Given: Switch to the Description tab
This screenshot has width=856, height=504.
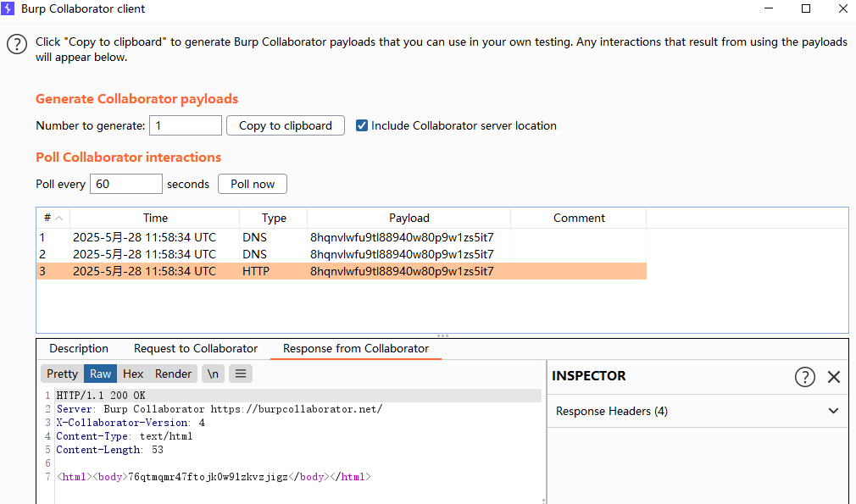Looking at the screenshot, I should click(79, 348).
